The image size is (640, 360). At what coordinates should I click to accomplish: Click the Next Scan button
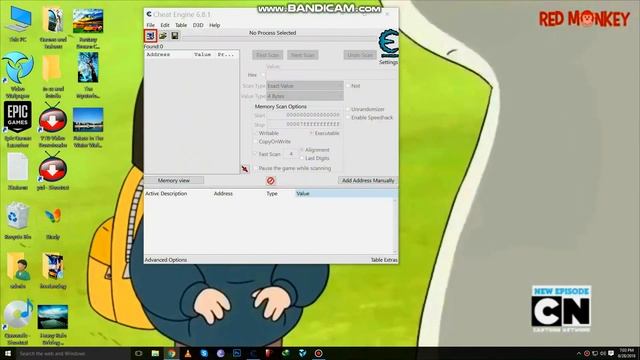click(x=302, y=55)
